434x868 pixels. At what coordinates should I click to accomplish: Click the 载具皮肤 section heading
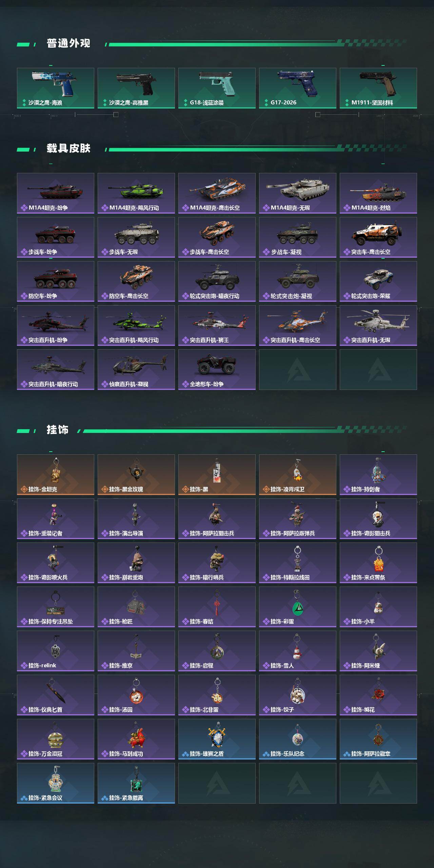tap(68, 148)
